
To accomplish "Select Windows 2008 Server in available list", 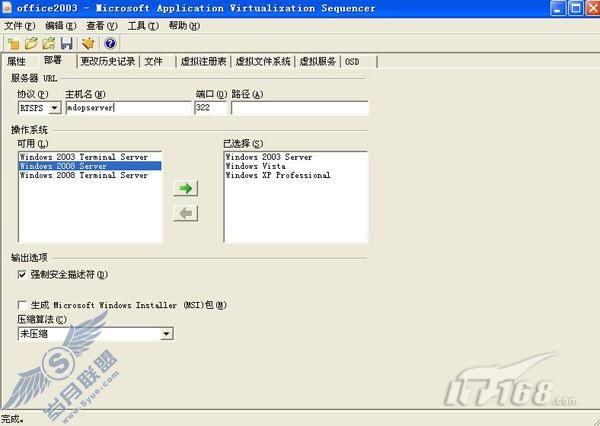I will click(90, 166).
